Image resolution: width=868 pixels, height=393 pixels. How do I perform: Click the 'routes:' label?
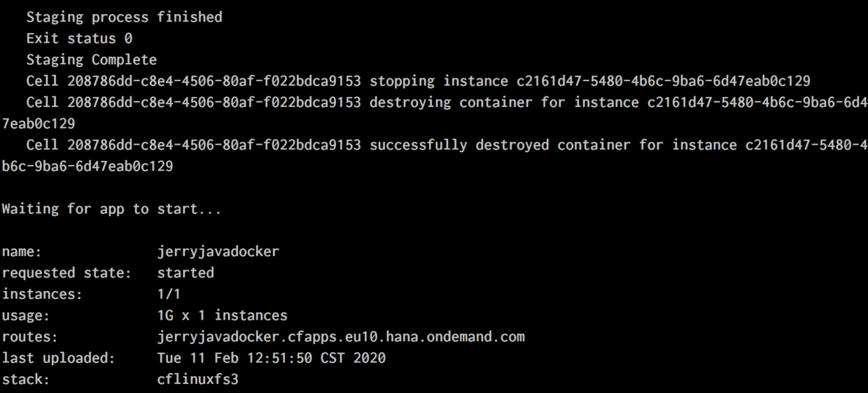pyautogui.click(x=28, y=337)
